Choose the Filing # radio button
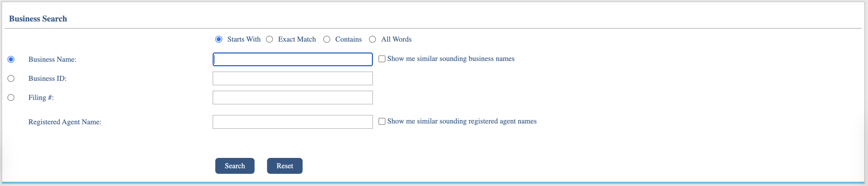 (11, 98)
